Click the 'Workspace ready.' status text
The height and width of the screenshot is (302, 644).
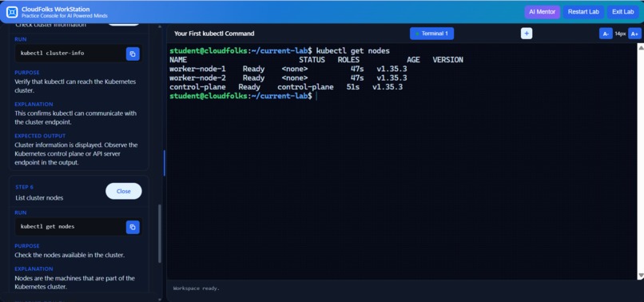coord(197,288)
